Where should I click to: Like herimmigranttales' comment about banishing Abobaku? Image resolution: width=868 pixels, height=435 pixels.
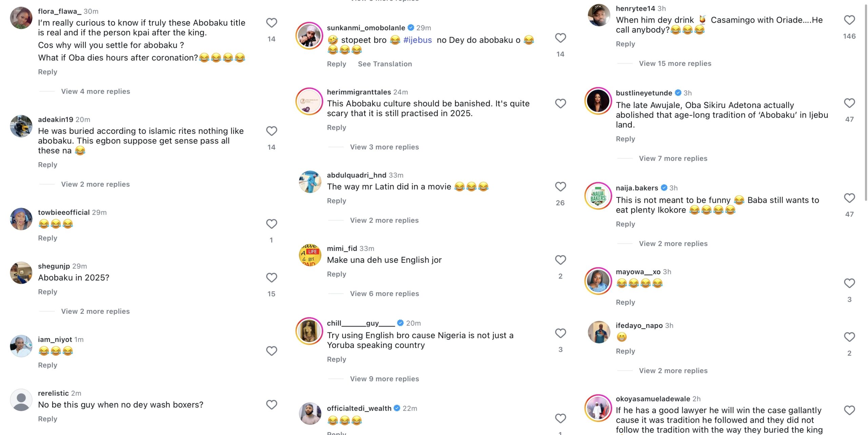560,104
